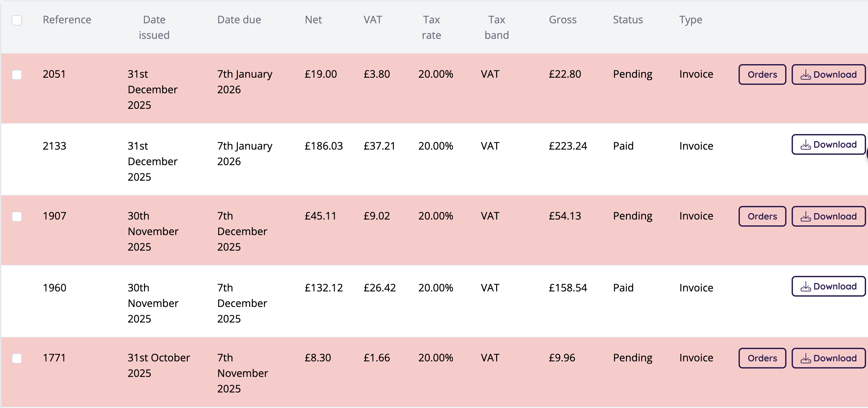The width and height of the screenshot is (868, 408).
Task: Click the Net column header
Action: click(313, 20)
